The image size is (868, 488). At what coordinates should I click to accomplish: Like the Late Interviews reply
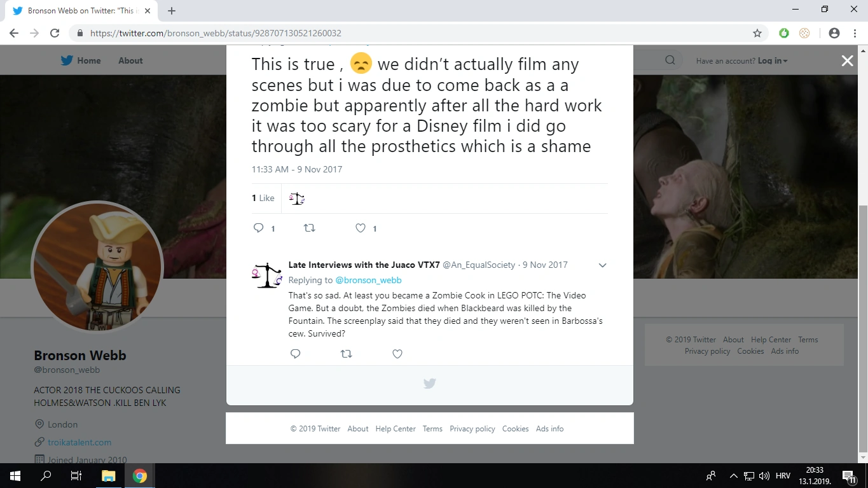[397, 354]
